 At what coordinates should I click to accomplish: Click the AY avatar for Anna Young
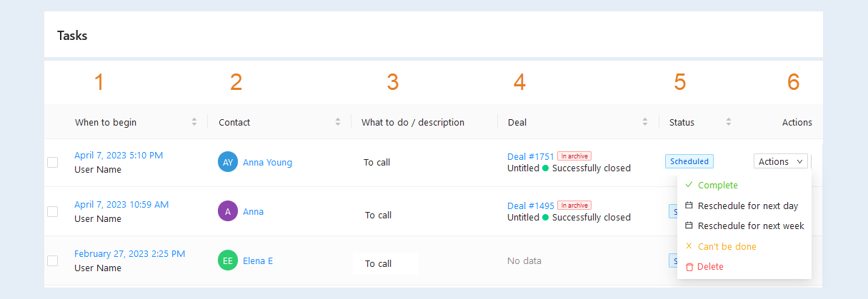pyautogui.click(x=228, y=162)
